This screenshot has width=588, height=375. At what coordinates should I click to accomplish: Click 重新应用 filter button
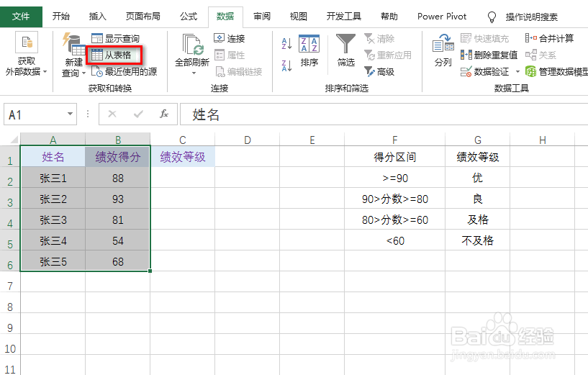[x=388, y=55]
